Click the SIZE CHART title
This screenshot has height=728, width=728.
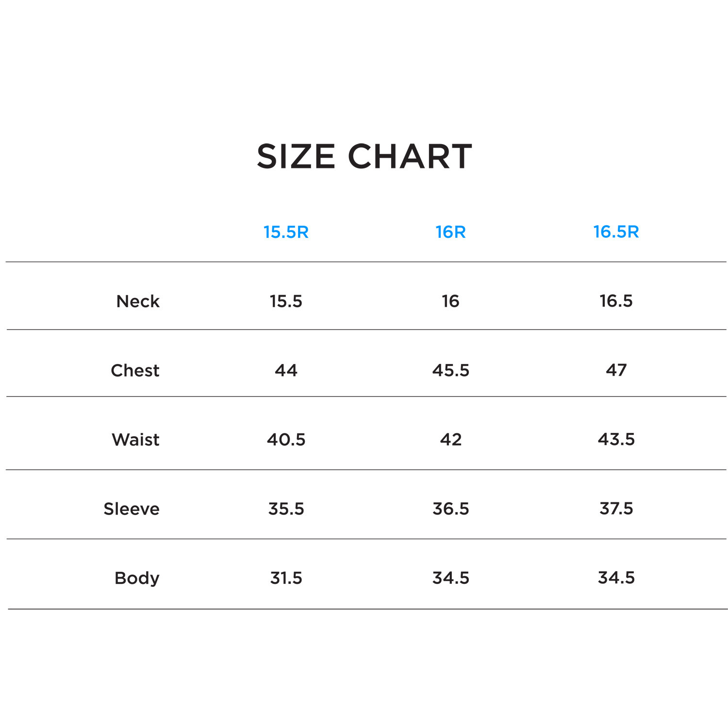(x=364, y=156)
